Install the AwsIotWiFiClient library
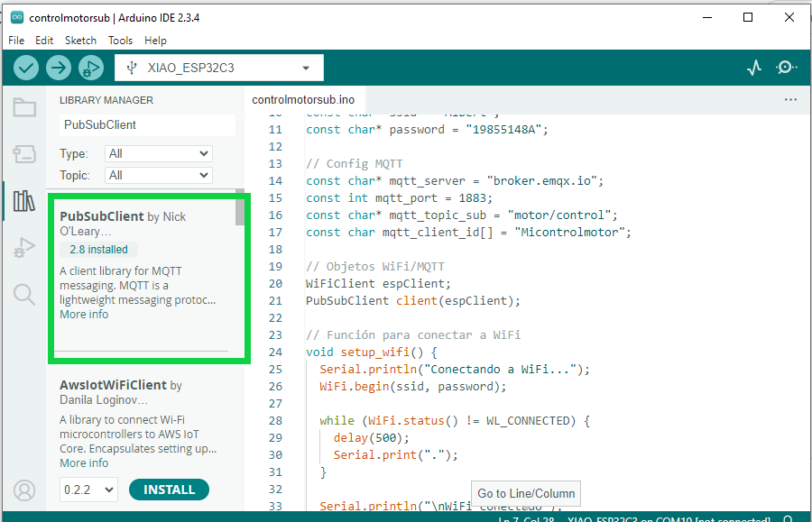812x522 pixels. 169,490
